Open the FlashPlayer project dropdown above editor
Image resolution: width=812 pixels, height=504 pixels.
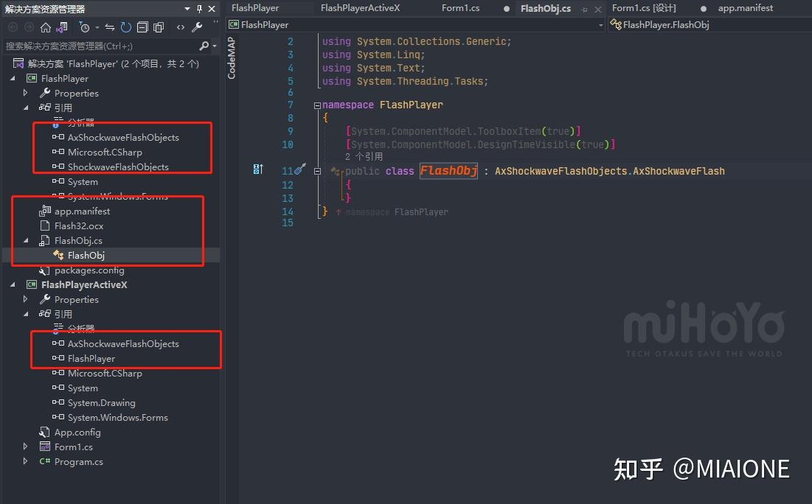413,24
